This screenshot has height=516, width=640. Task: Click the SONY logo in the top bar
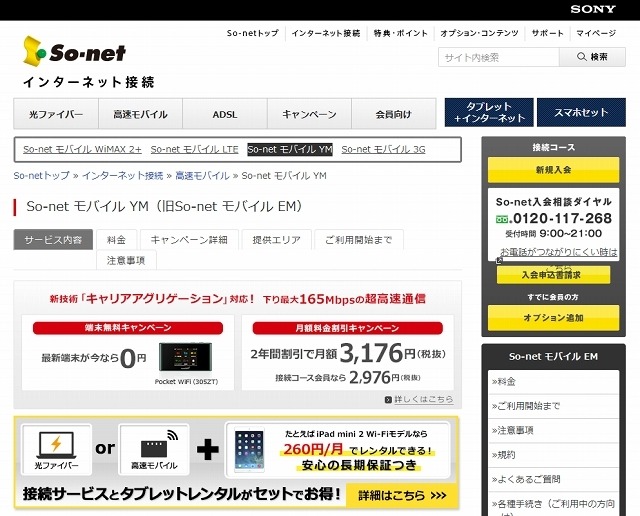pyautogui.click(x=593, y=9)
